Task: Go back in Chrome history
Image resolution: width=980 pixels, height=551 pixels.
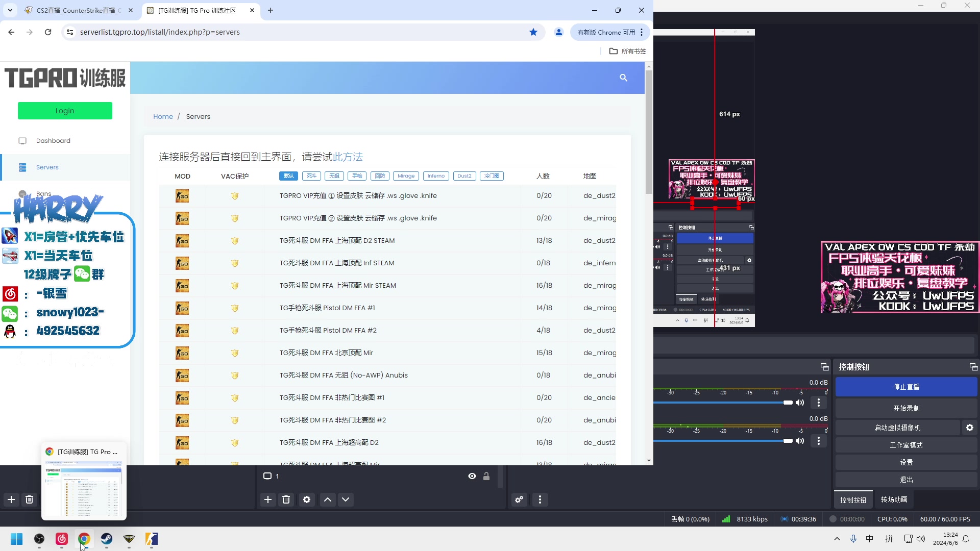Action: click(x=11, y=32)
